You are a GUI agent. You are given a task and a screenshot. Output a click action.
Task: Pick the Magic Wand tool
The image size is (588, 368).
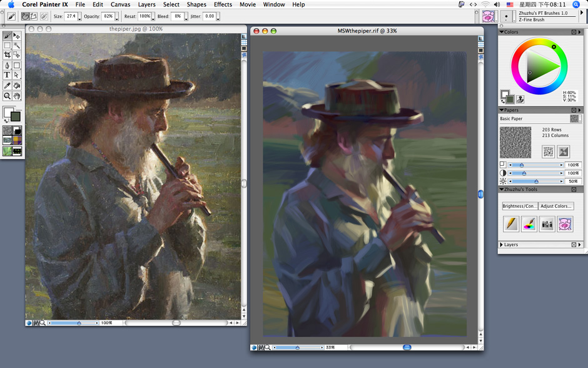[16, 46]
